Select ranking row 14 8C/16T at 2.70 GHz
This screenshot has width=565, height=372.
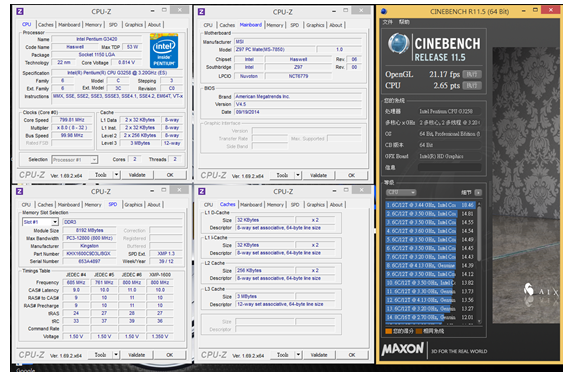click(x=430, y=317)
